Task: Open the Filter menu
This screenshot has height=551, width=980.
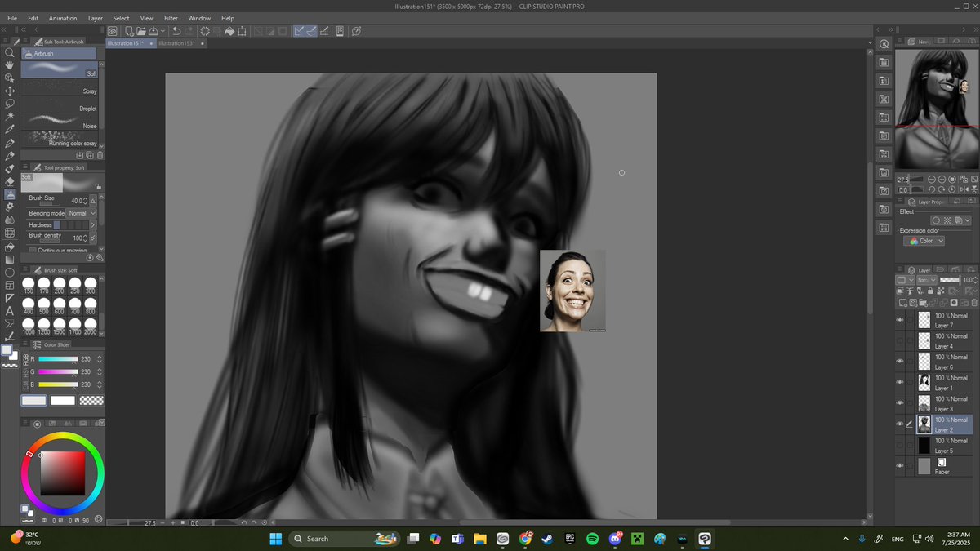Action: click(x=171, y=18)
